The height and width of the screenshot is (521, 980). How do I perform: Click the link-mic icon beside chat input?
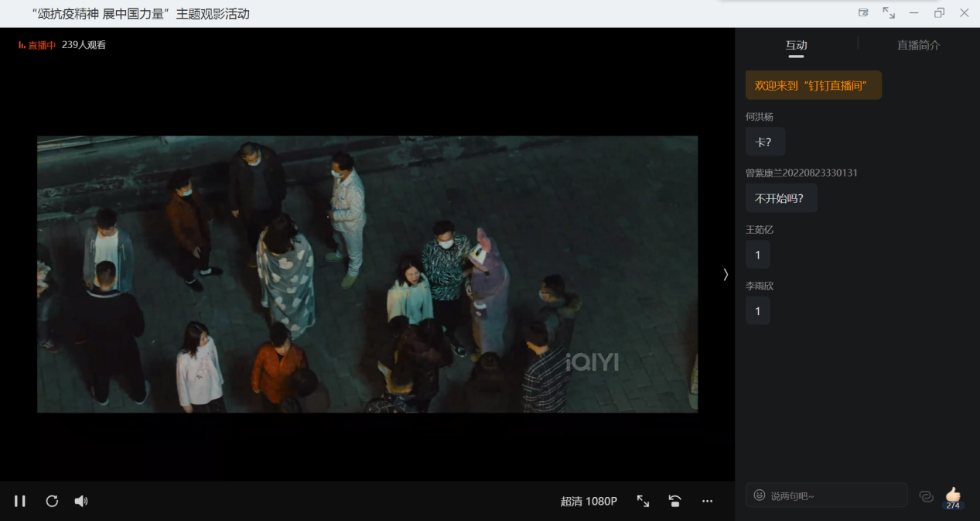pyautogui.click(x=926, y=496)
